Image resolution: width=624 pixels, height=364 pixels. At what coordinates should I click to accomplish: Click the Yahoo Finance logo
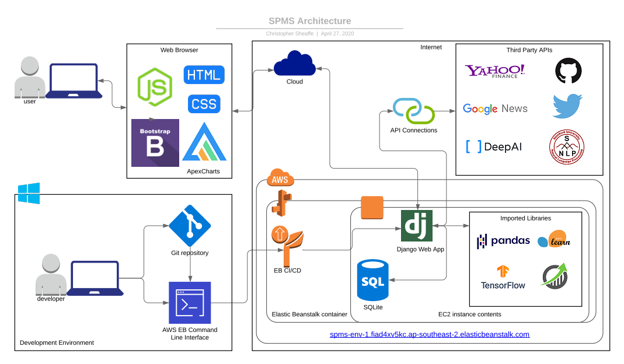click(x=494, y=71)
